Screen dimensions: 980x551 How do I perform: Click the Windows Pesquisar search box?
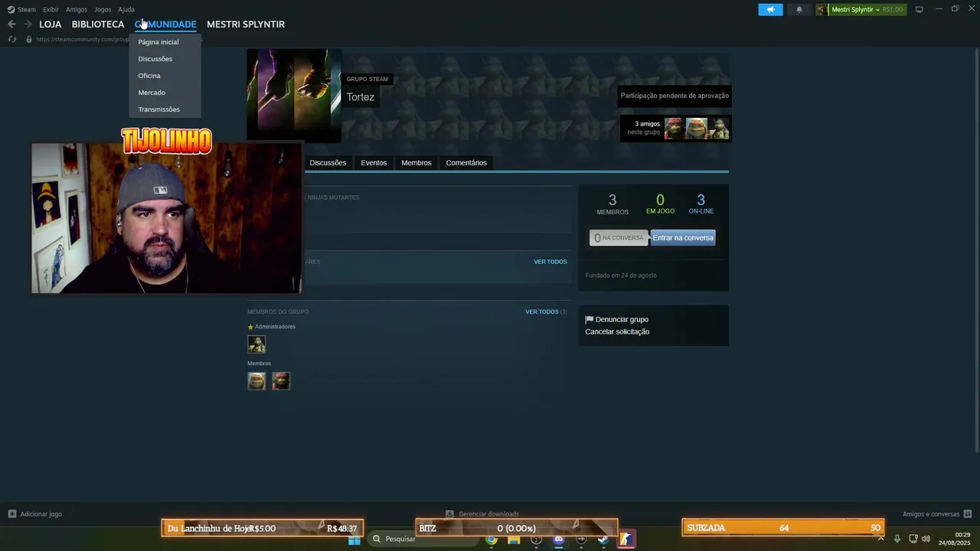pyautogui.click(x=423, y=540)
